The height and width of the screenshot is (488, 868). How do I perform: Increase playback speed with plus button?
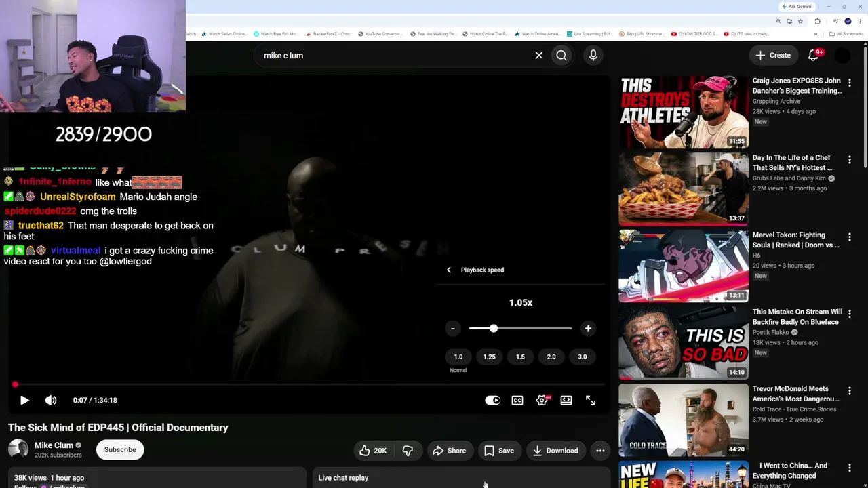click(588, 329)
